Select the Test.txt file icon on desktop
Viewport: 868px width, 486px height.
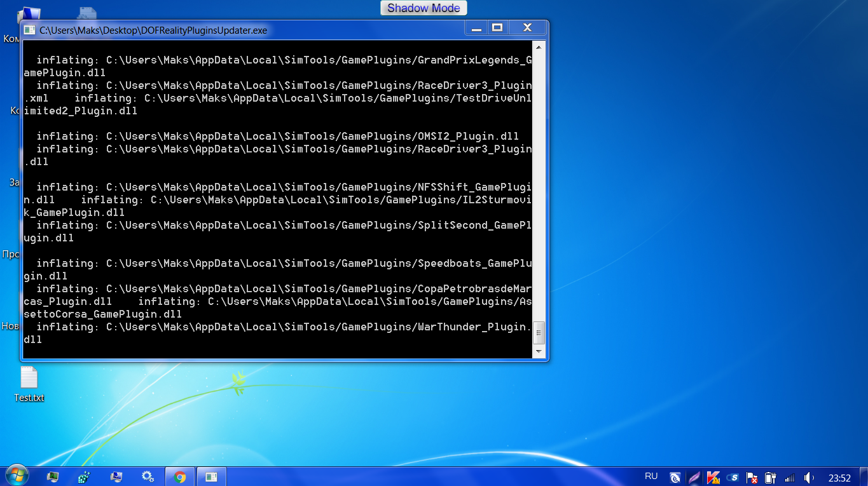tap(29, 377)
